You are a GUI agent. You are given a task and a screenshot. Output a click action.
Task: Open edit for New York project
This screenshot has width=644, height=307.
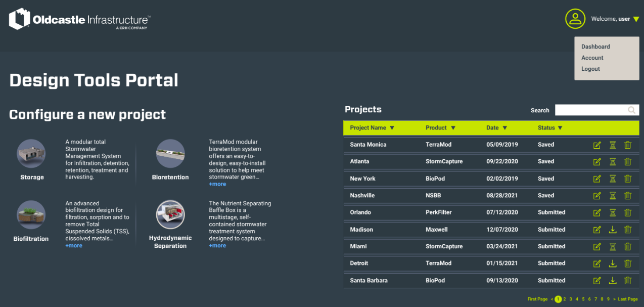pos(597,179)
